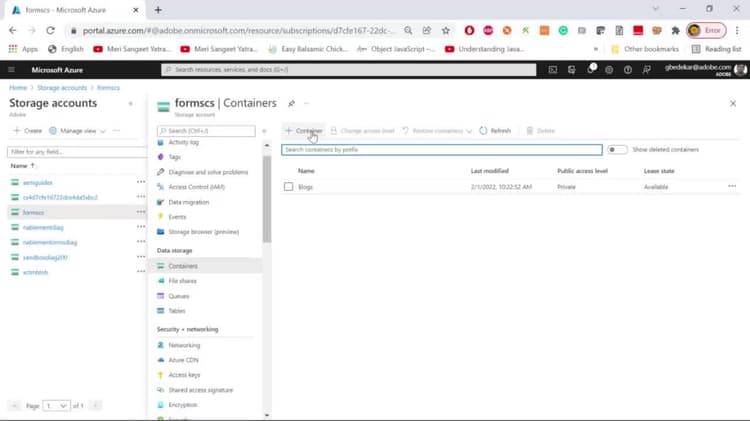The image size is (750, 421).
Task: Open the Storage accounts breadcrumb link
Action: (x=62, y=88)
